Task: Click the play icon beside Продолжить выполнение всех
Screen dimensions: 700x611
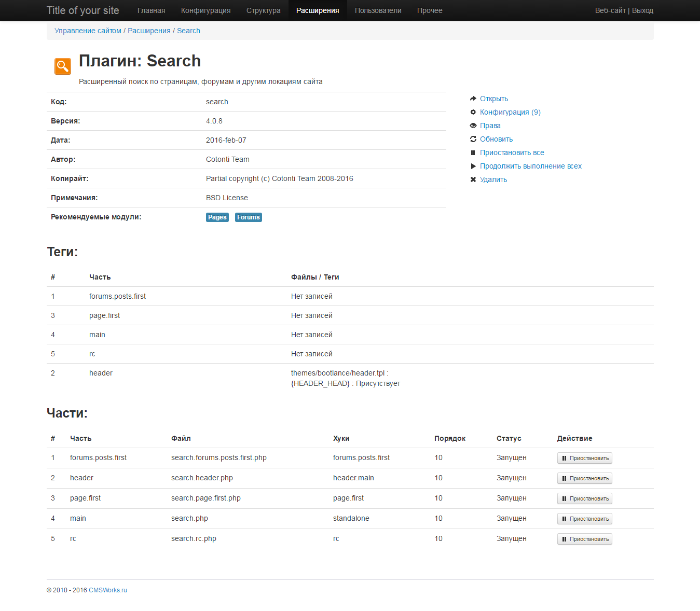Action: tap(473, 166)
